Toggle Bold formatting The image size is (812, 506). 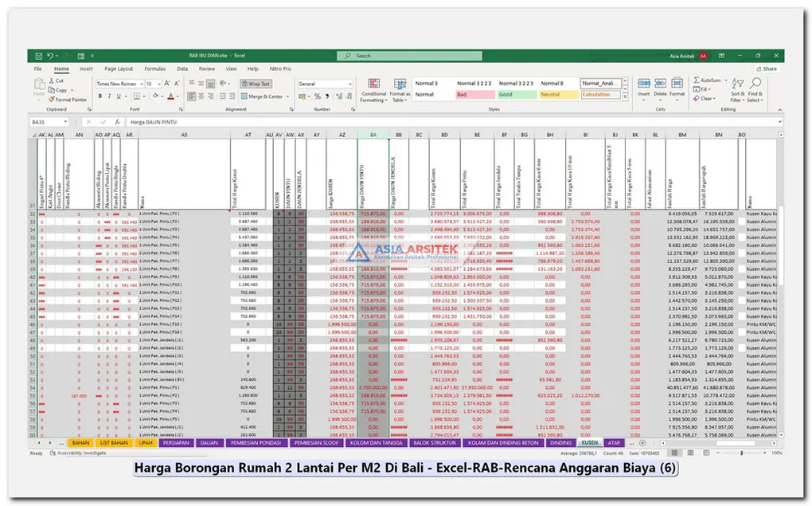click(x=100, y=96)
